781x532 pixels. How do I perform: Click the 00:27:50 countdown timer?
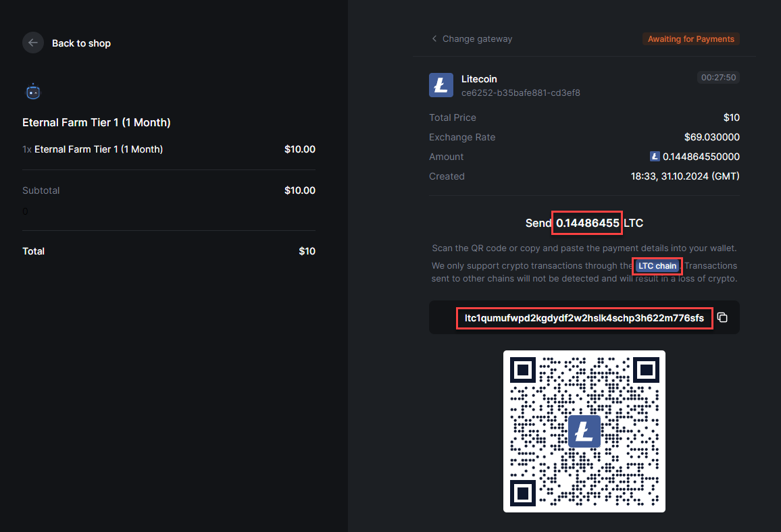(718, 78)
